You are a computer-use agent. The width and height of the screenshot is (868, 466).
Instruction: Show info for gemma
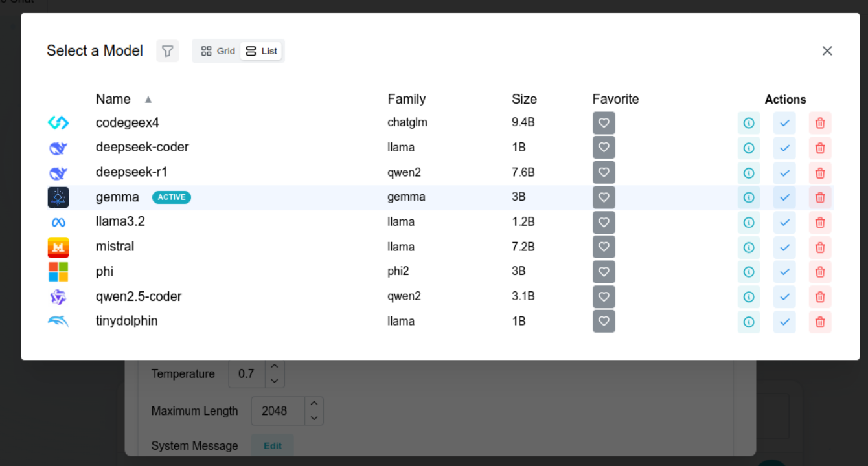(749, 197)
